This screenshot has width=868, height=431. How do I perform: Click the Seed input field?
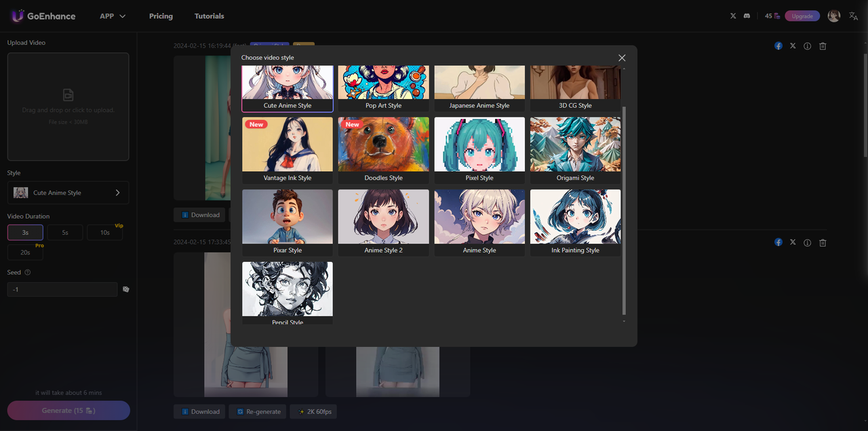[x=62, y=289]
